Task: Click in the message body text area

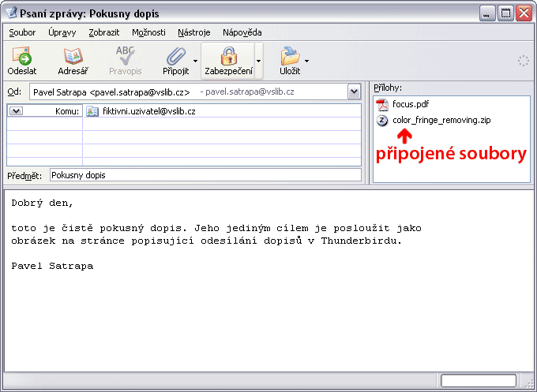Action: (x=268, y=281)
